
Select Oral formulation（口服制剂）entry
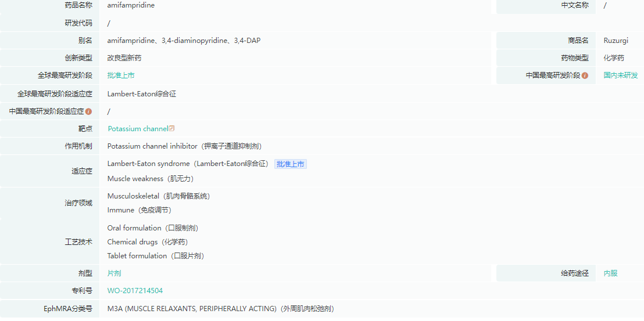pos(153,228)
